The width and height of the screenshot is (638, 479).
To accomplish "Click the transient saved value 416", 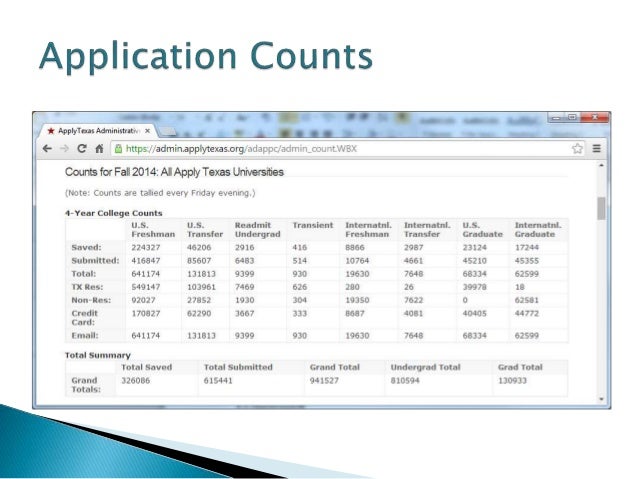I will (x=299, y=247).
